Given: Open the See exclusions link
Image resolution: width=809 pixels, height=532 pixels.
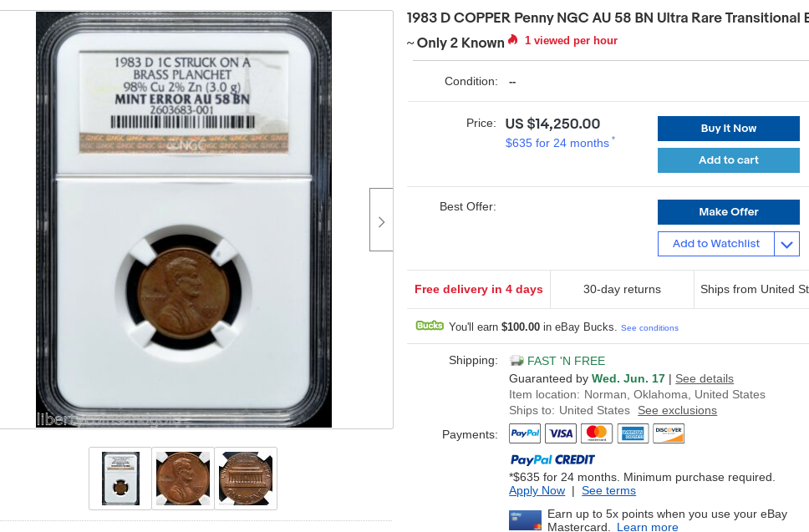Looking at the screenshot, I should coord(677,410).
